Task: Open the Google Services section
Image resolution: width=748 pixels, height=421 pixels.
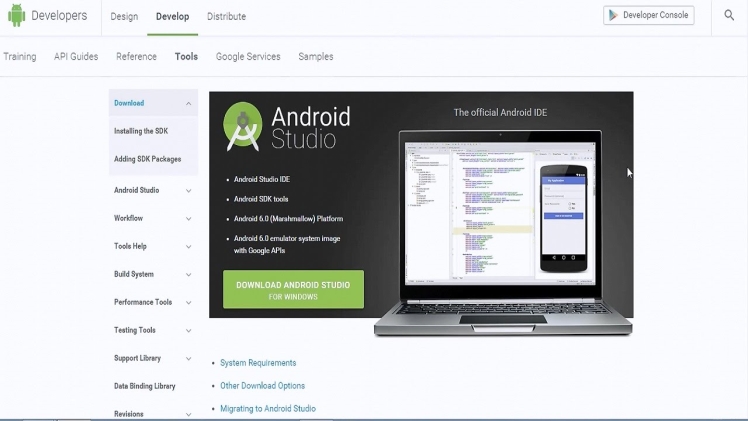Action: click(248, 57)
